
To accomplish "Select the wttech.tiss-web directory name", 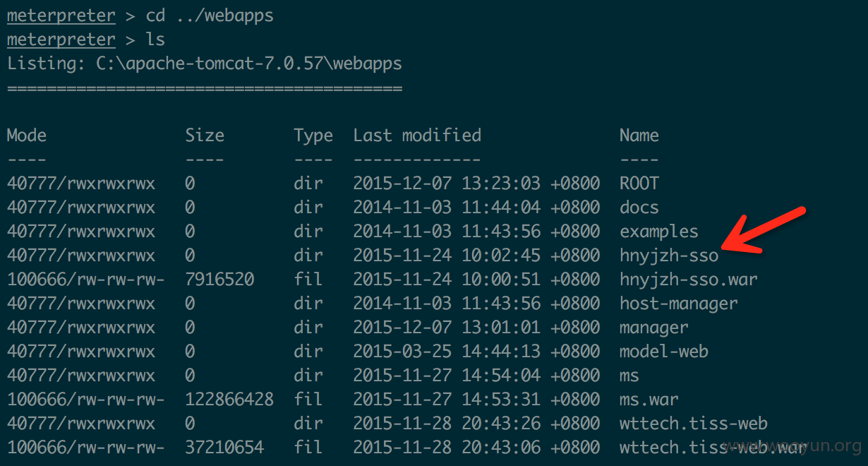I will pos(694,424).
